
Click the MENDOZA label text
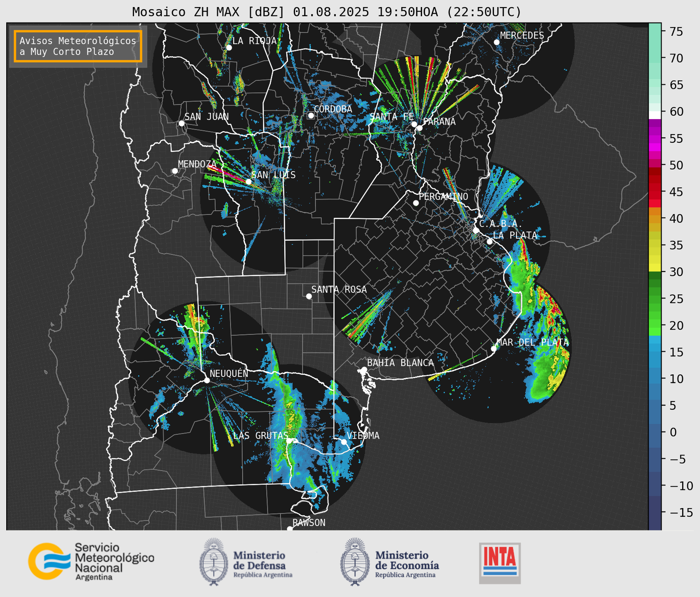(198, 164)
